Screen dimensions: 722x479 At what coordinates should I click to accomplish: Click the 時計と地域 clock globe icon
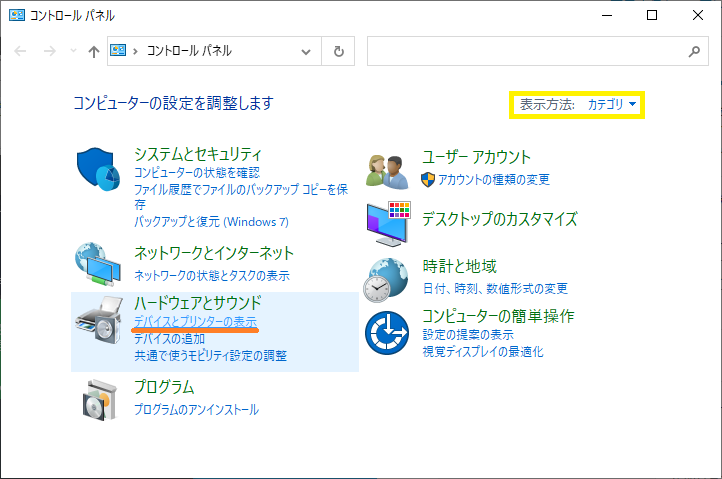[x=386, y=280]
